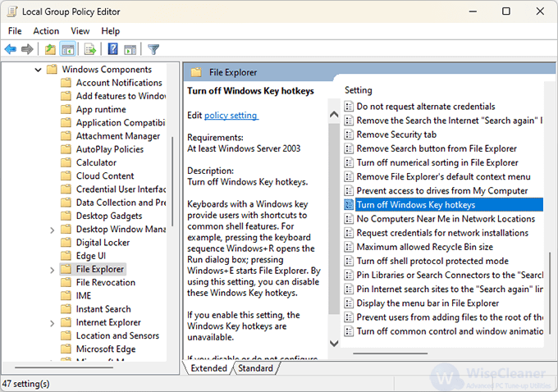558x392 pixels.
Task: Click policy icon beside Maximum allowed Recycle Bin size
Action: coord(349,247)
